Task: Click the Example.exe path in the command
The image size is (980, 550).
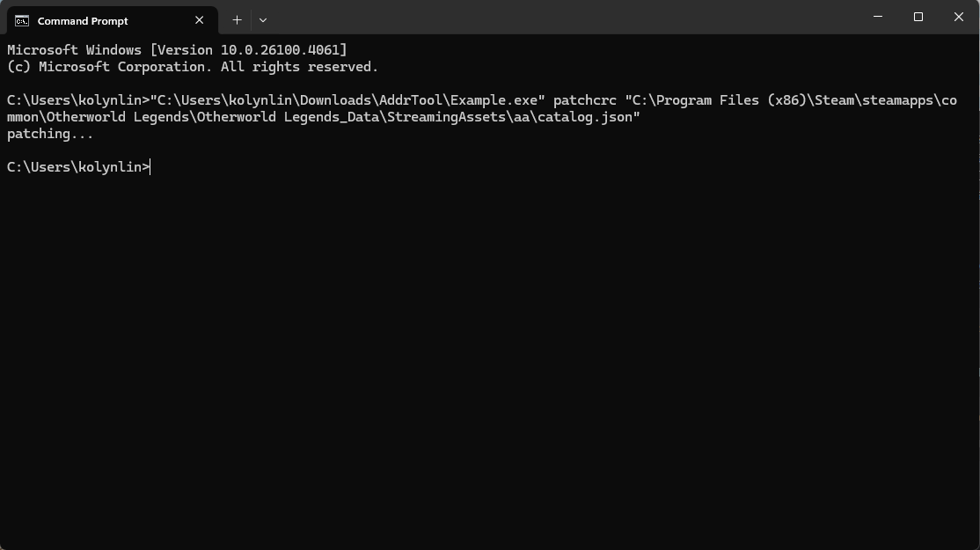Action: pos(343,99)
